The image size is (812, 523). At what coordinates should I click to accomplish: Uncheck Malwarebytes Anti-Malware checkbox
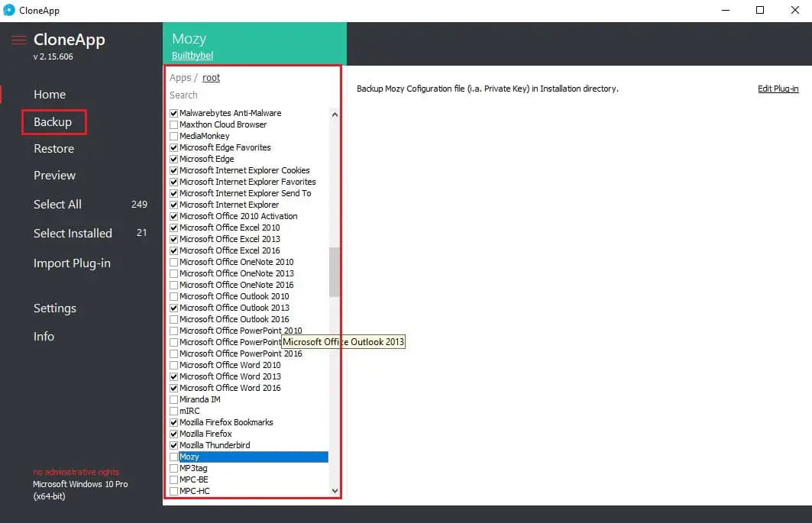coord(174,113)
